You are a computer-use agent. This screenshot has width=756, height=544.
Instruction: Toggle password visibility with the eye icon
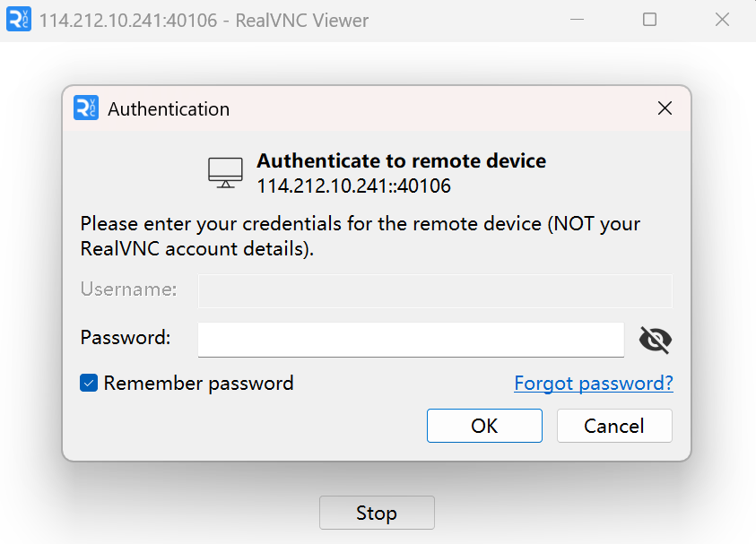[656, 340]
